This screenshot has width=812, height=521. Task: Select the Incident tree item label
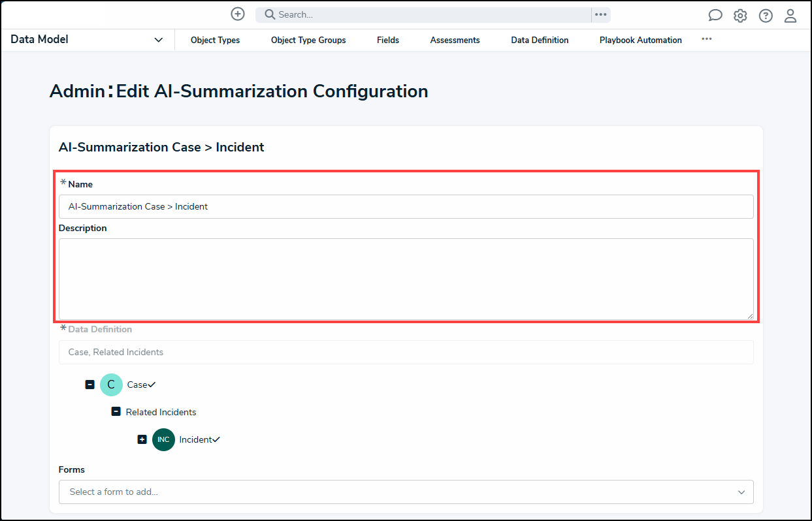(195, 439)
